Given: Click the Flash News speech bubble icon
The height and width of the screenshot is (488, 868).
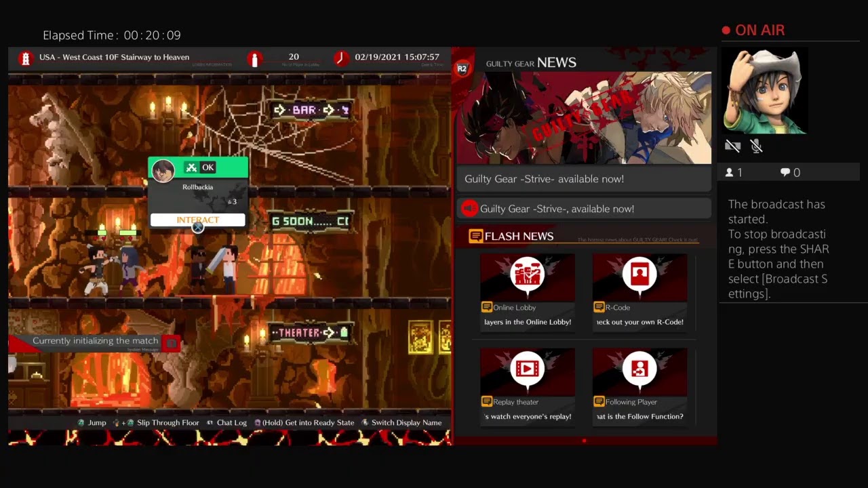Looking at the screenshot, I should click(x=476, y=236).
